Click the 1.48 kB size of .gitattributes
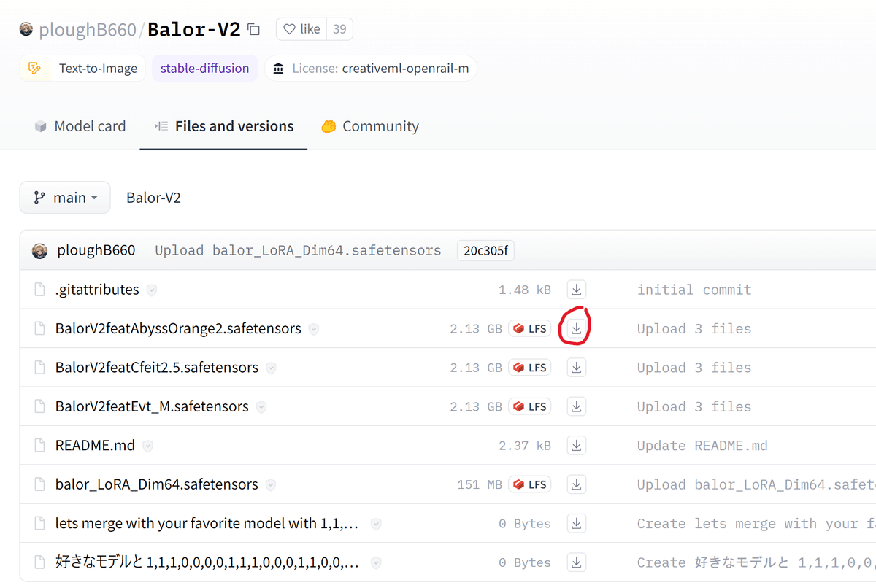This screenshot has width=876, height=588. (525, 290)
